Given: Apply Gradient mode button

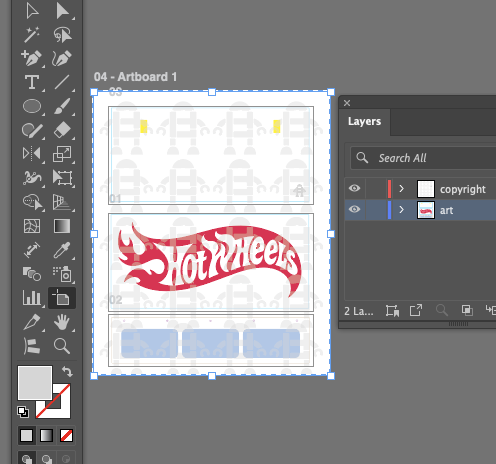Looking at the screenshot, I should (x=46, y=435).
